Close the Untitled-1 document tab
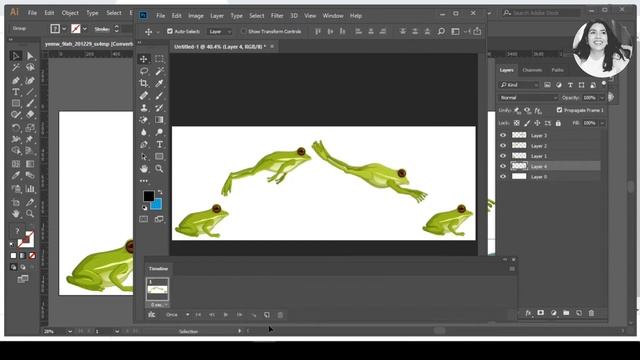 (272, 47)
